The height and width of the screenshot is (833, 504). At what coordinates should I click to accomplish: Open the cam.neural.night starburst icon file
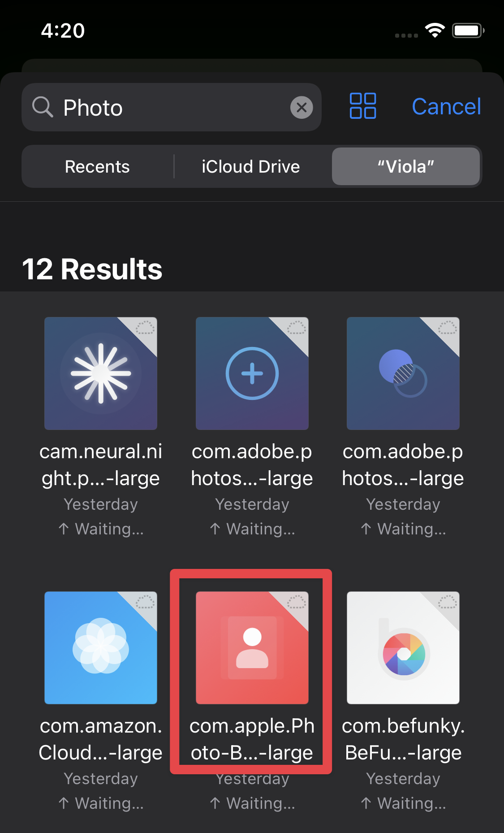click(x=101, y=373)
